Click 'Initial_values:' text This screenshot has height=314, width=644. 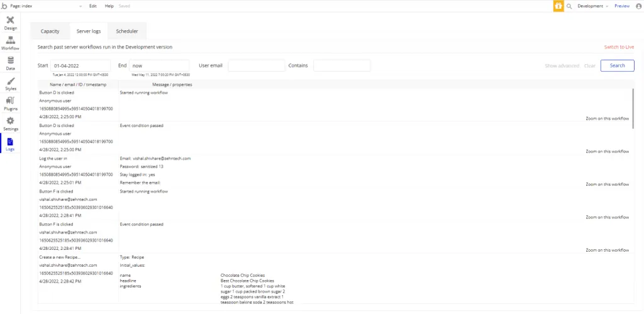click(x=133, y=265)
